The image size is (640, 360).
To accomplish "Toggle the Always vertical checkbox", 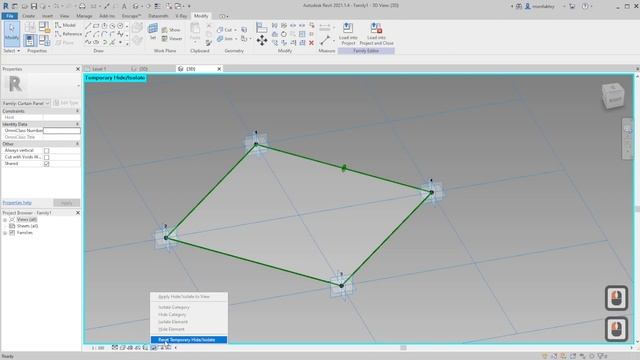I will tap(47, 151).
